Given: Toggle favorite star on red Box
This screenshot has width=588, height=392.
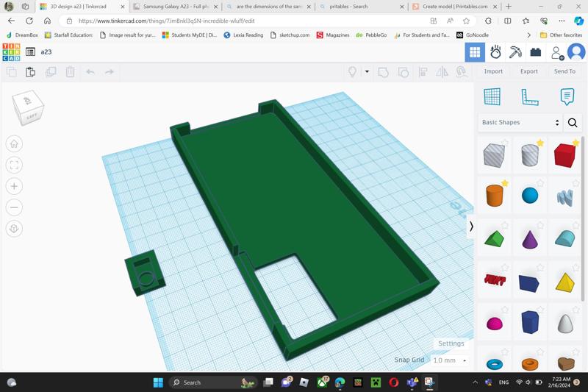Looking at the screenshot, I should click(x=576, y=143).
